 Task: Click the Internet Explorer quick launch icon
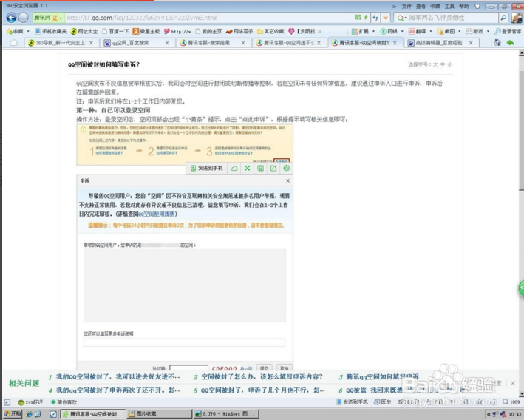click(x=29, y=414)
